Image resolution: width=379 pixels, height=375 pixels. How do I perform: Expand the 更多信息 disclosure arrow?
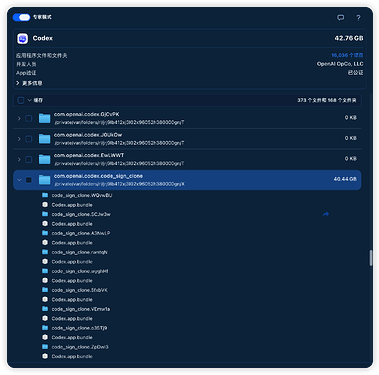(18, 83)
